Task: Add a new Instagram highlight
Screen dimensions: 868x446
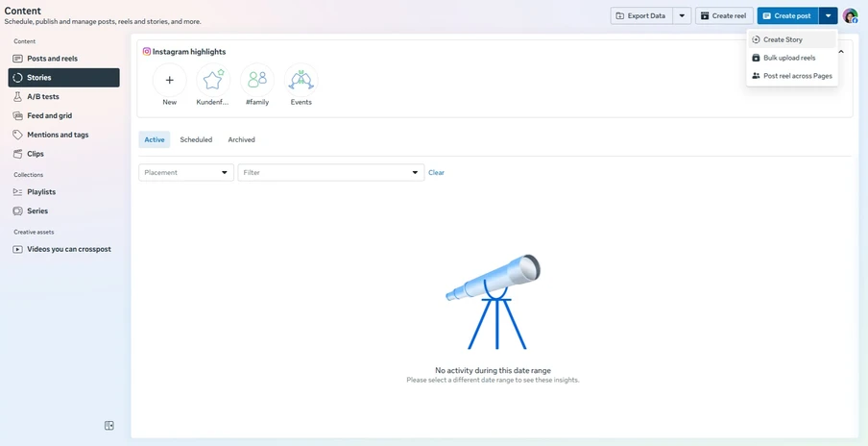Action: pyautogui.click(x=170, y=81)
